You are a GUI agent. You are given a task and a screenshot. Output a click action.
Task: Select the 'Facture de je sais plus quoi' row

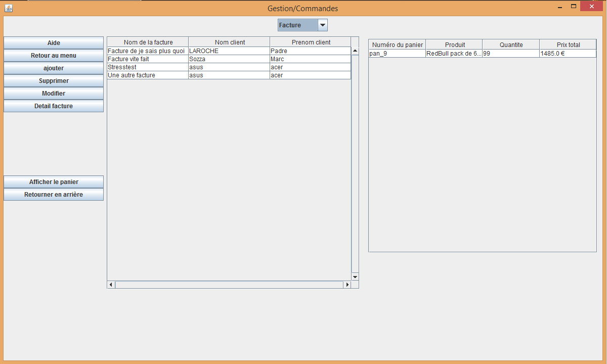click(x=147, y=51)
